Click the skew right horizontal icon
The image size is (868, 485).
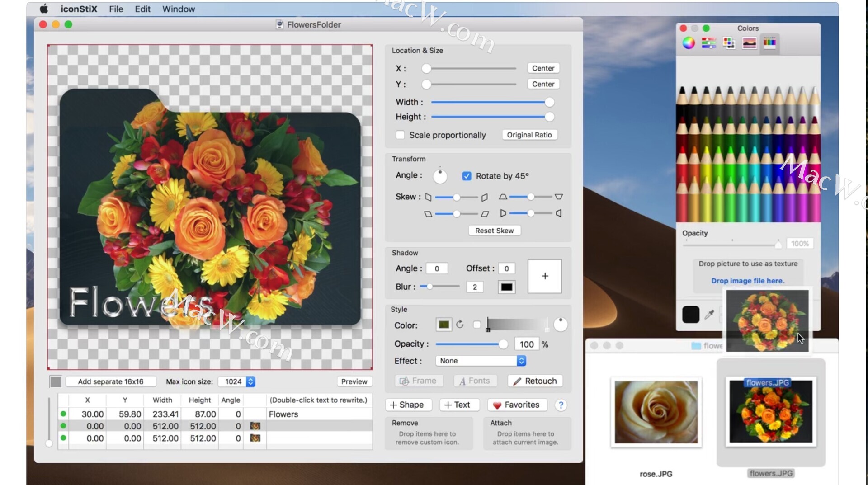(x=485, y=197)
